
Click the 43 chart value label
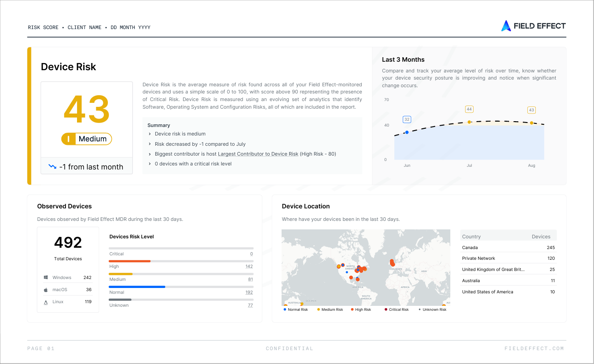click(531, 110)
